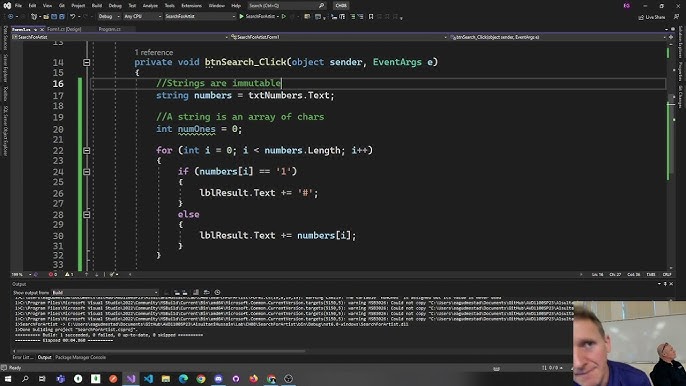The width and height of the screenshot is (686, 386).
Task: Collapse the for loop block at line 22
Action: [x=87, y=151]
